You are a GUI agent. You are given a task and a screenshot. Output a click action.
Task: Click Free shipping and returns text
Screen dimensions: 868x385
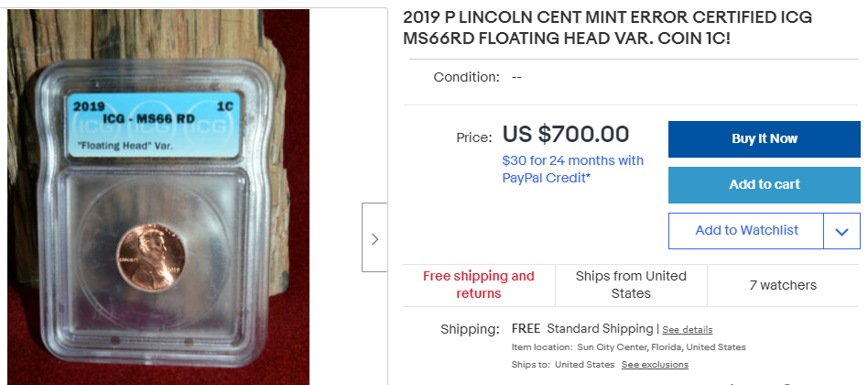(x=479, y=285)
